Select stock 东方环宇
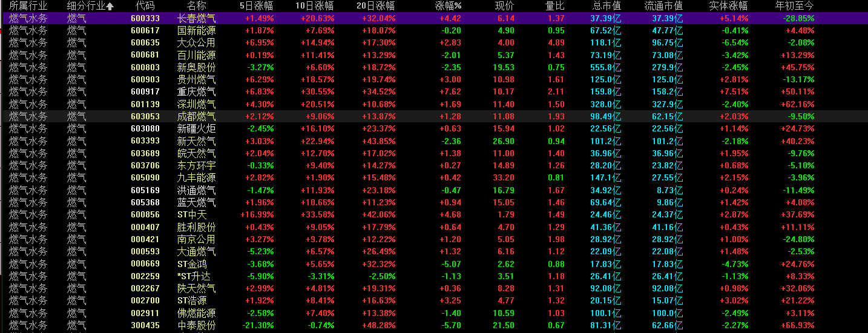This screenshot has width=868, height=333. 196,166
